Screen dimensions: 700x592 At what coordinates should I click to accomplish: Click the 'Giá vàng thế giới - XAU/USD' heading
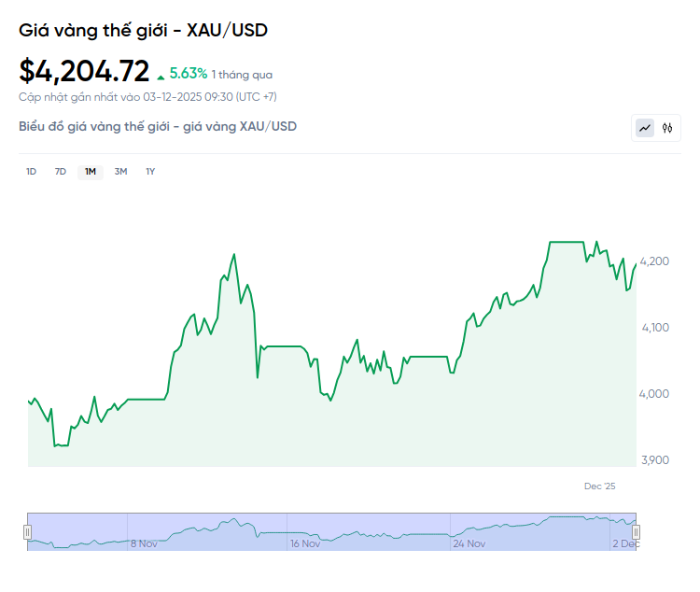143,31
